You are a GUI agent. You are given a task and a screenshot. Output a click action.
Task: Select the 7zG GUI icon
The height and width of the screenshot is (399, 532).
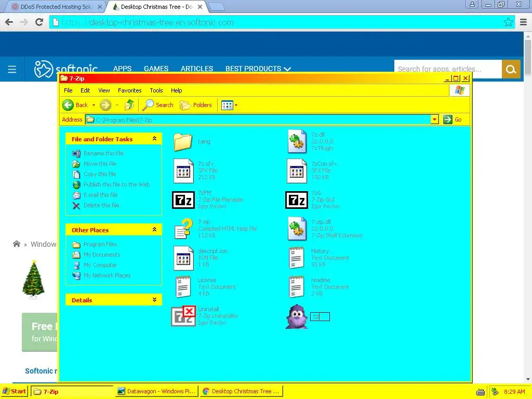click(297, 200)
